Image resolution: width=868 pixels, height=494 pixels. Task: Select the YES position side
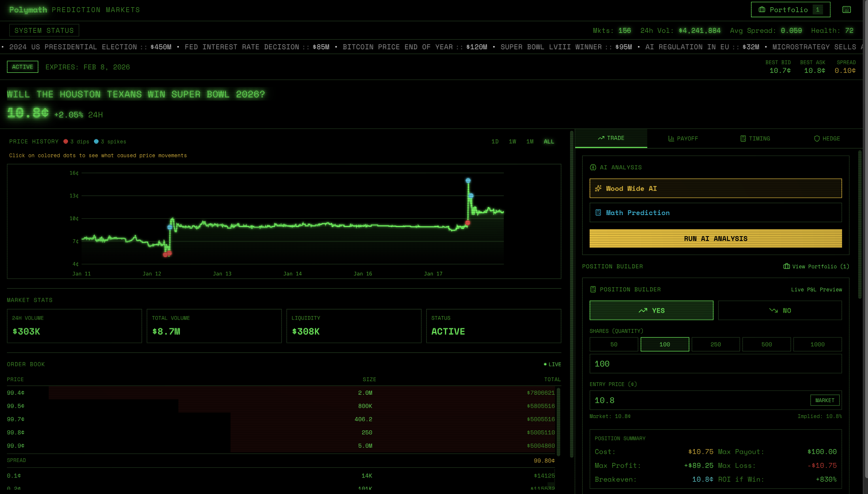651,310
